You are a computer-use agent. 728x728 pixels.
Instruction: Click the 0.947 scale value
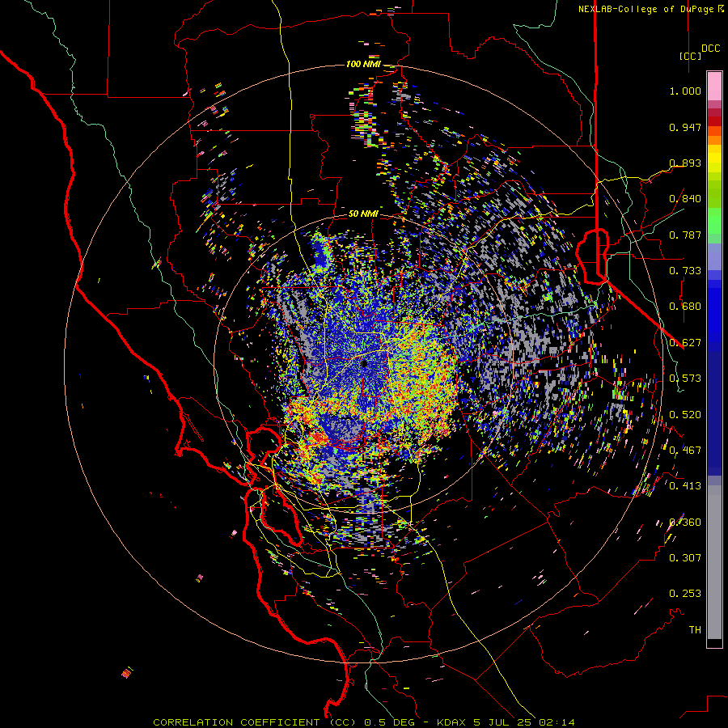[685, 127]
